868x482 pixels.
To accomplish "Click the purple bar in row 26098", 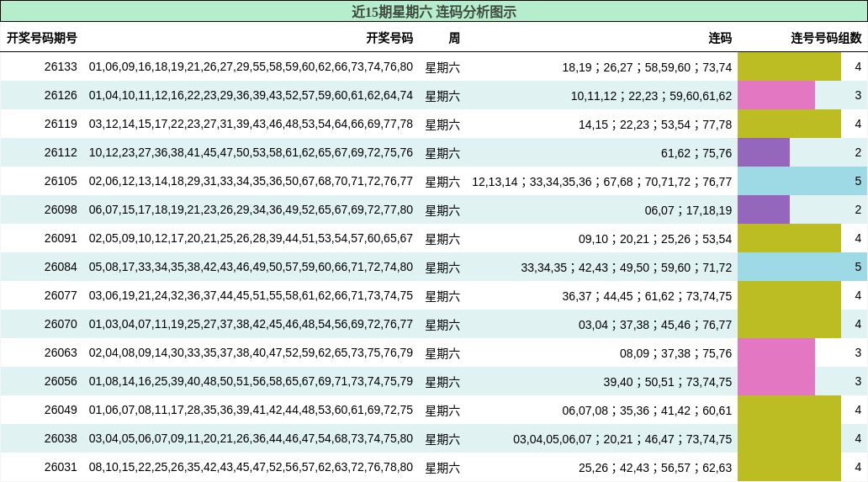I will pos(764,209).
